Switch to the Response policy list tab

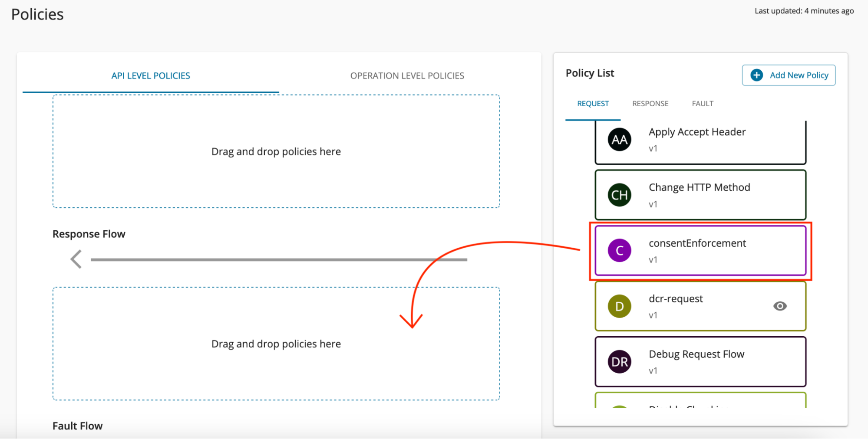650,104
